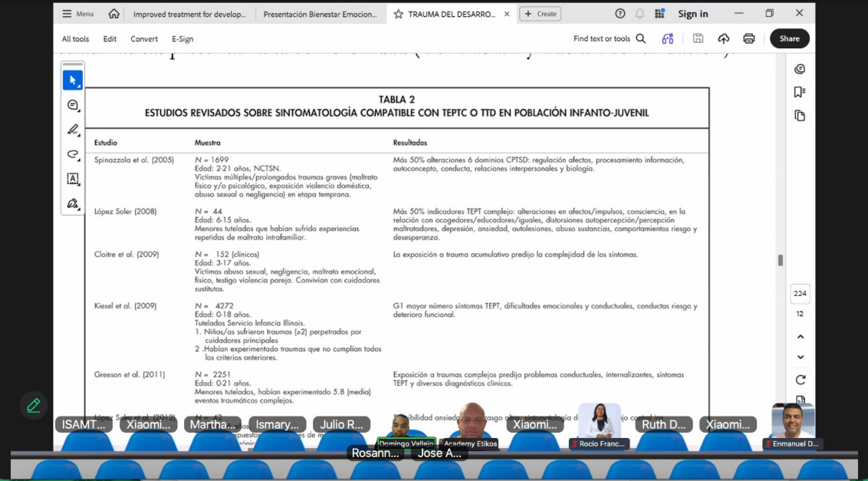Switch to Improved treatment for develop tab

pyautogui.click(x=189, y=14)
